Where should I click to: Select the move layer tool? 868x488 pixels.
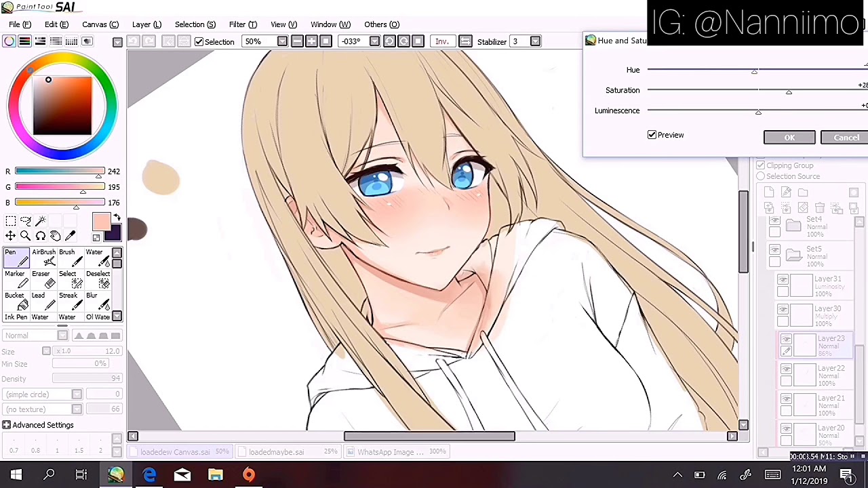point(10,236)
